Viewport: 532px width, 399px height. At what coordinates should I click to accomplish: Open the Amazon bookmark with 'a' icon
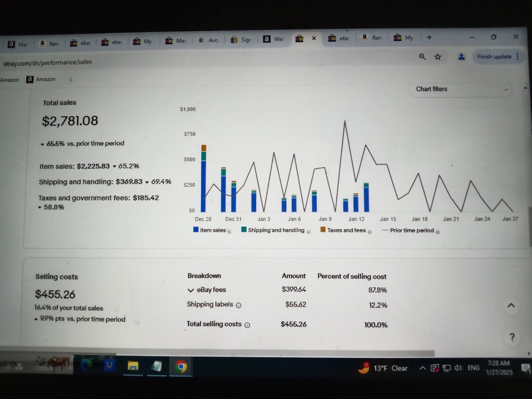pyautogui.click(x=41, y=79)
